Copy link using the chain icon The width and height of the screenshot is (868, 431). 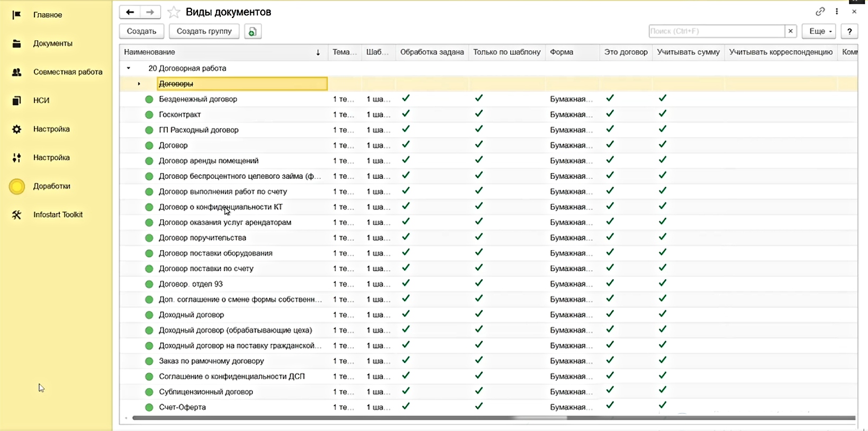point(820,12)
